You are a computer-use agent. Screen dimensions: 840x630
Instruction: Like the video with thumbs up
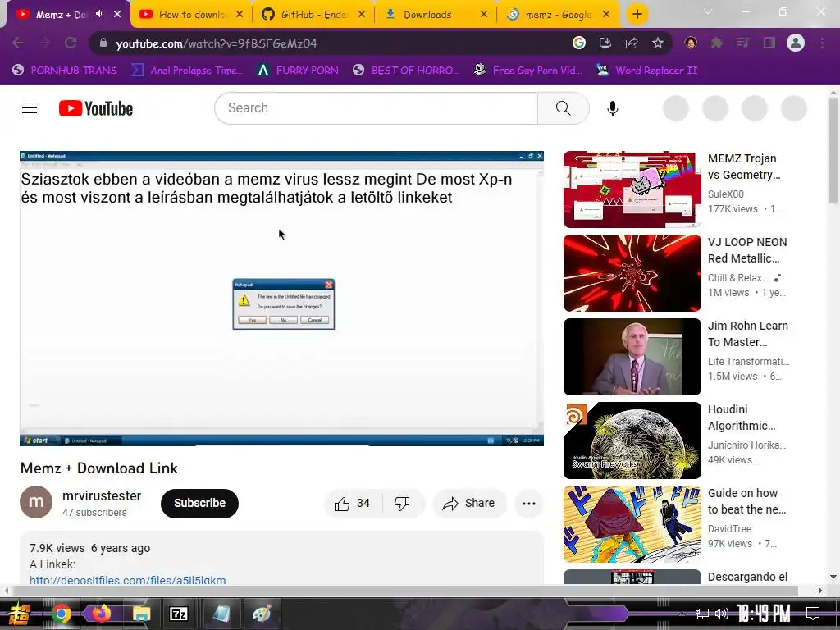pos(353,503)
